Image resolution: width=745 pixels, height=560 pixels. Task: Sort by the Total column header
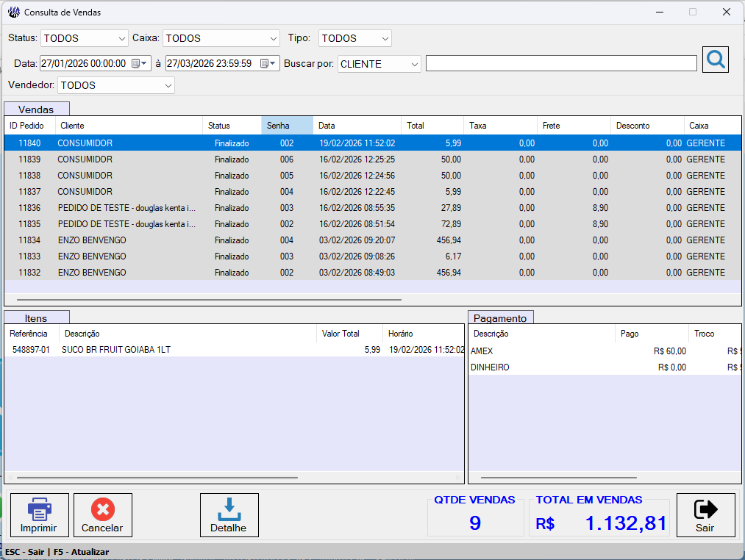pyautogui.click(x=432, y=126)
